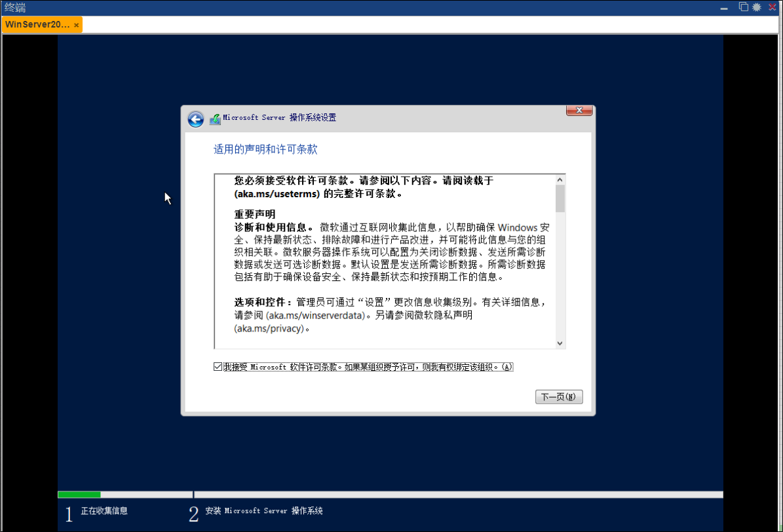Click the license text scrollbar thumb
The height and width of the screenshot is (532, 783).
(560, 199)
